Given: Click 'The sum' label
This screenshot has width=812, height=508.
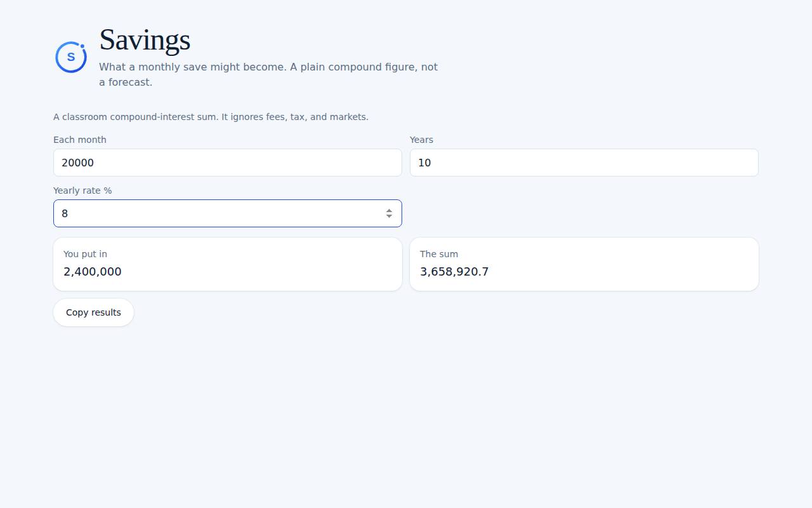Looking at the screenshot, I should click(439, 254).
